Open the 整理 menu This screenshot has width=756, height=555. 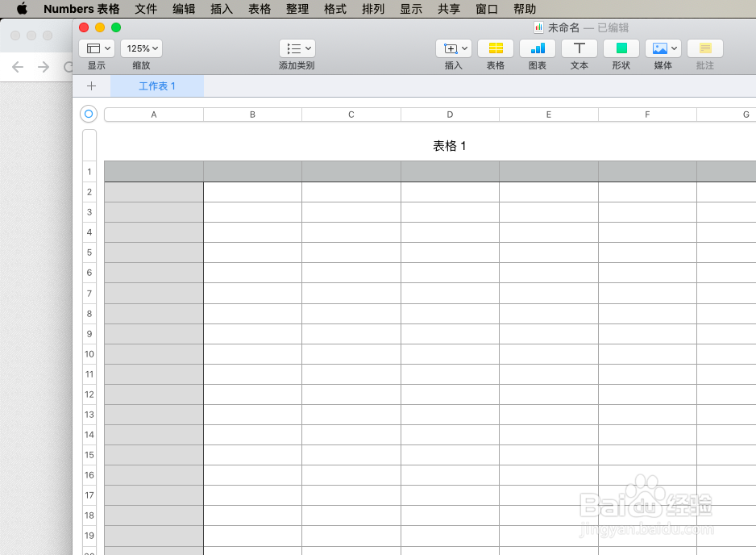coord(297,9)
